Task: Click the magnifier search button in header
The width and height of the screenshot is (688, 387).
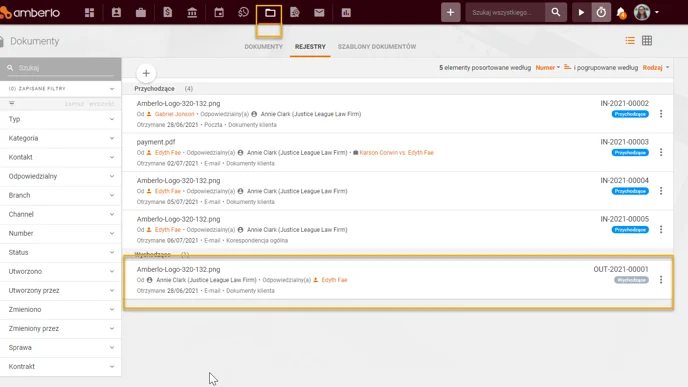Action: tap(556, 12)
